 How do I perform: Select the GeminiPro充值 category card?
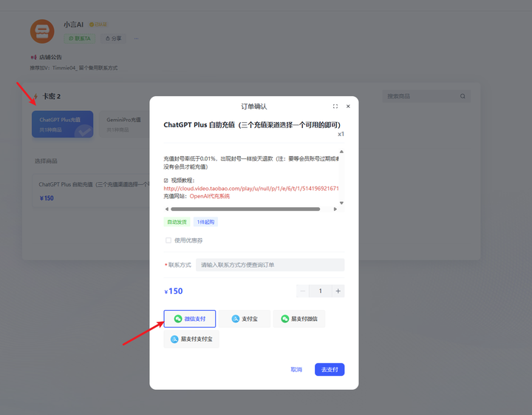point(124,124)
